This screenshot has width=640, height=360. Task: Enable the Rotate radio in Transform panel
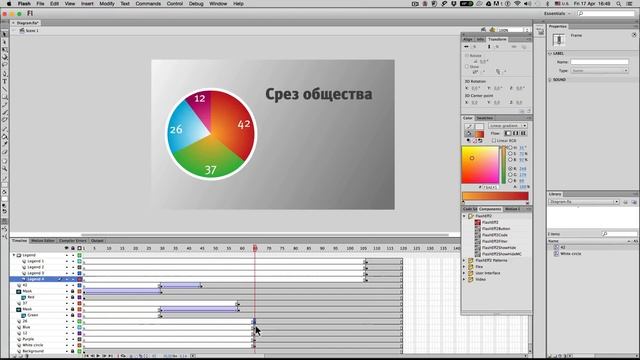pyautogui.click(x=467, y=56)
